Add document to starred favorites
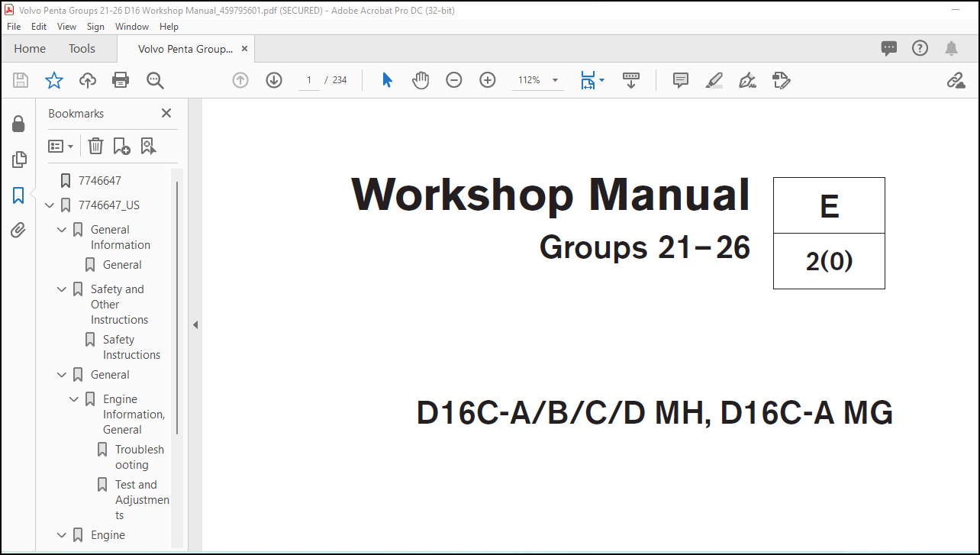 [x=54, y=80]
